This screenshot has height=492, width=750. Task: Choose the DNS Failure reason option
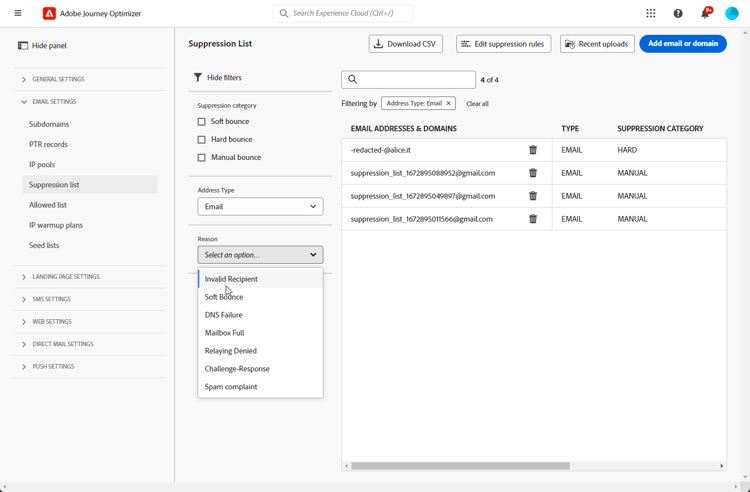tap(224, 315)
